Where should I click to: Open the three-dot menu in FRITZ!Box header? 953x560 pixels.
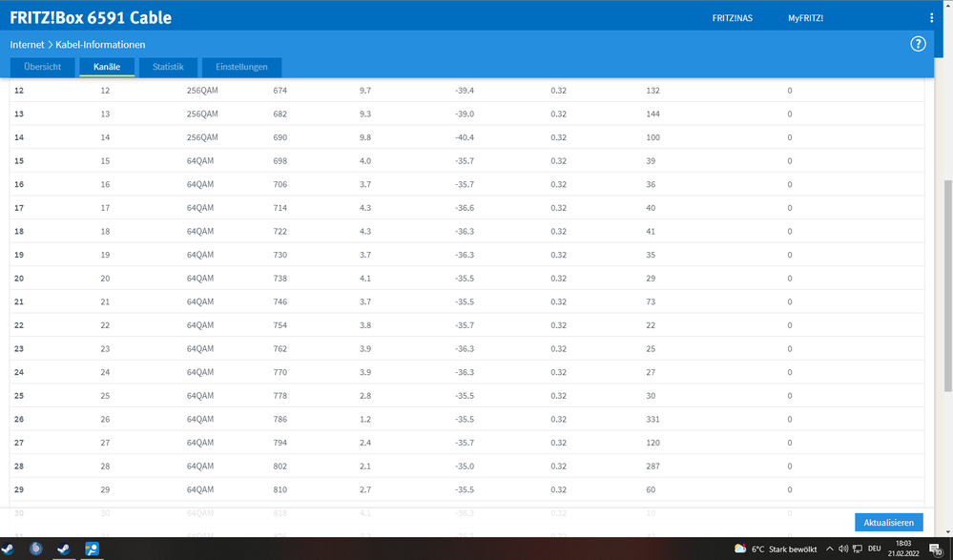[x=931, y=18]
